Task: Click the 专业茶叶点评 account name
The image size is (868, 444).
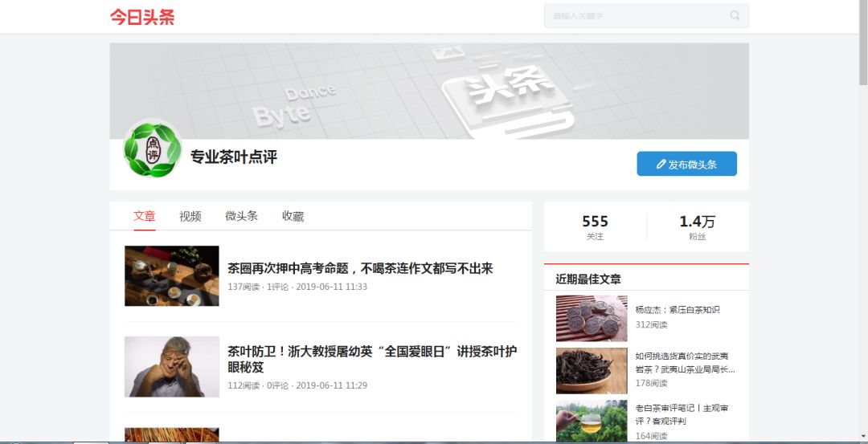Action: pyautogui.click(x=234, y=157)
